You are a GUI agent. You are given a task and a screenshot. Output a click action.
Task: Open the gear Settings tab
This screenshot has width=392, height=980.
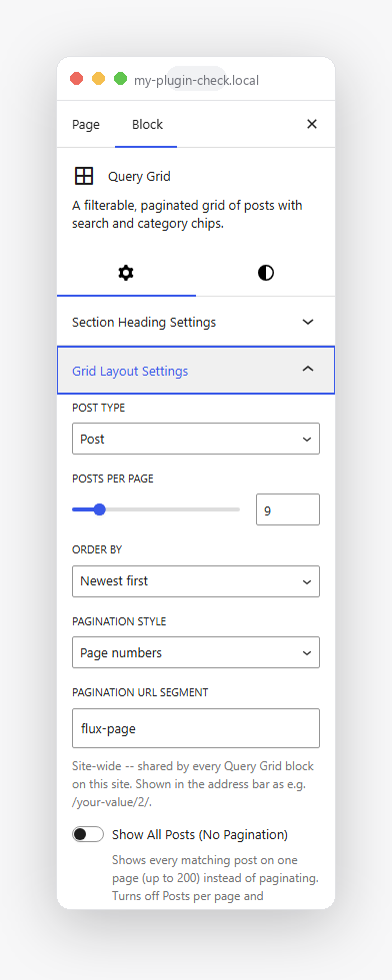pos(126,273)
